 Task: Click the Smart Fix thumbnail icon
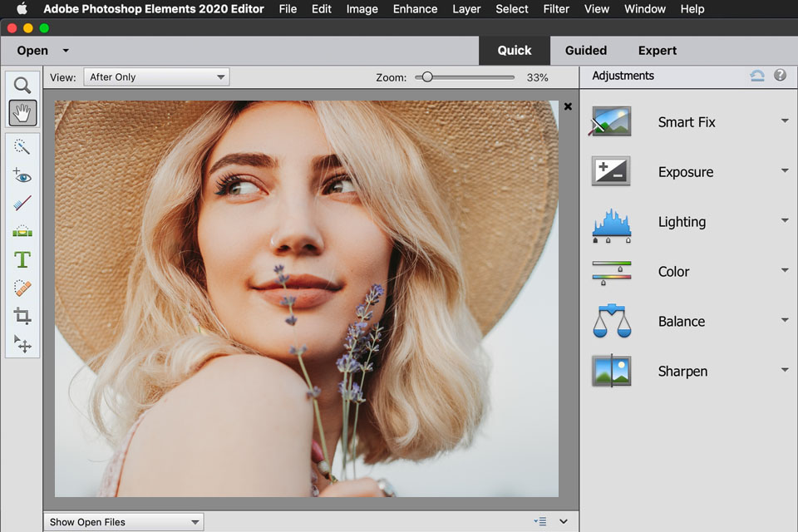(611, 121)
